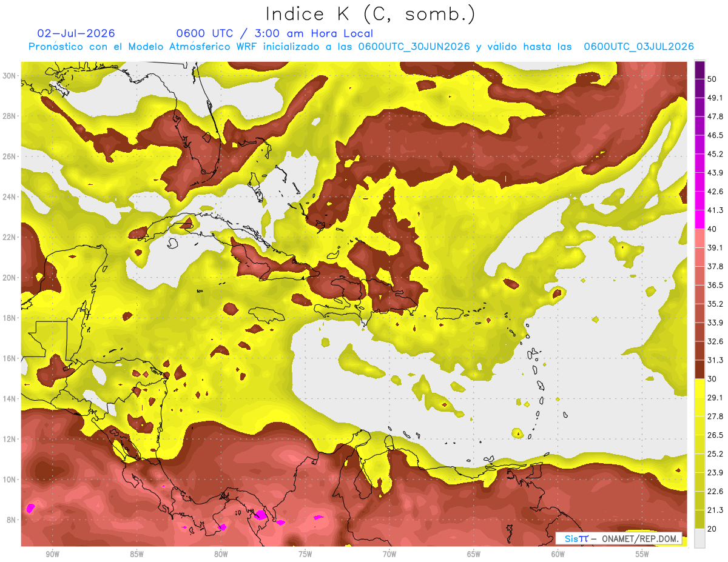Click color scale value '23.9'
The image size is (728, 562).
pos(715,473)
